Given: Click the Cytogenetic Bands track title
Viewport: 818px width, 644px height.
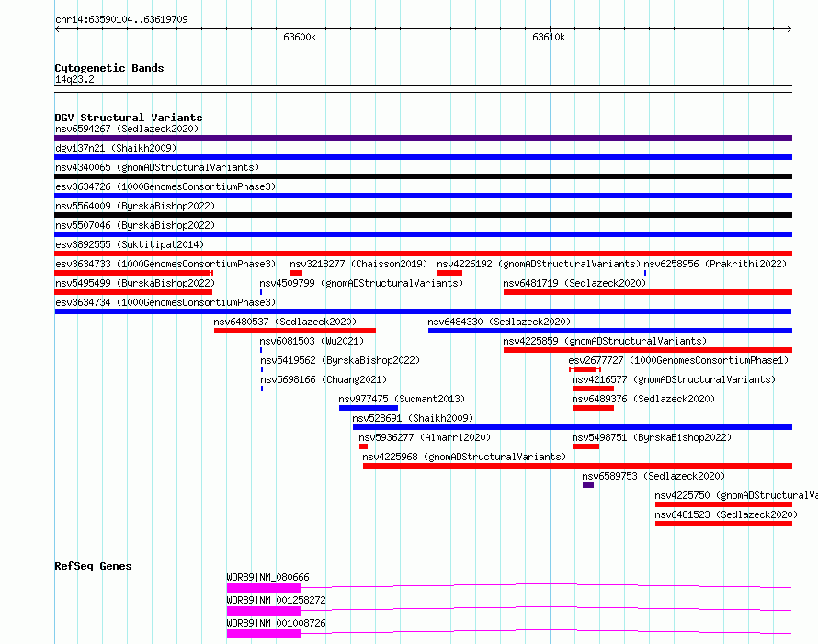Looking at the screenshot, I should [x=109, y=68].
